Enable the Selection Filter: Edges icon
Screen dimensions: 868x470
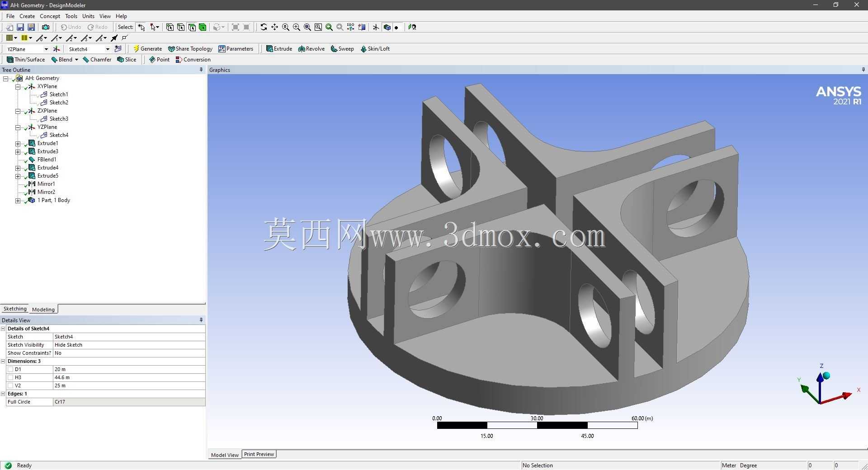(x=181, y=27)
